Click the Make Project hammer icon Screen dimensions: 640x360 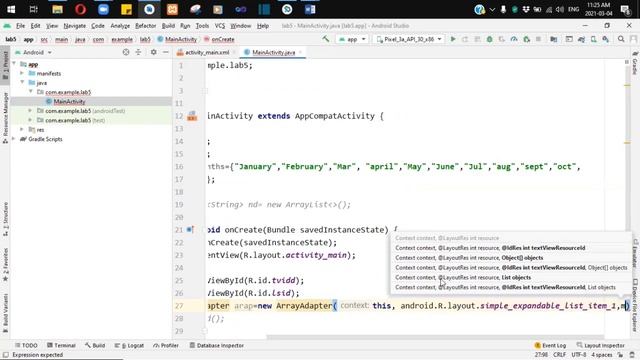325,39
